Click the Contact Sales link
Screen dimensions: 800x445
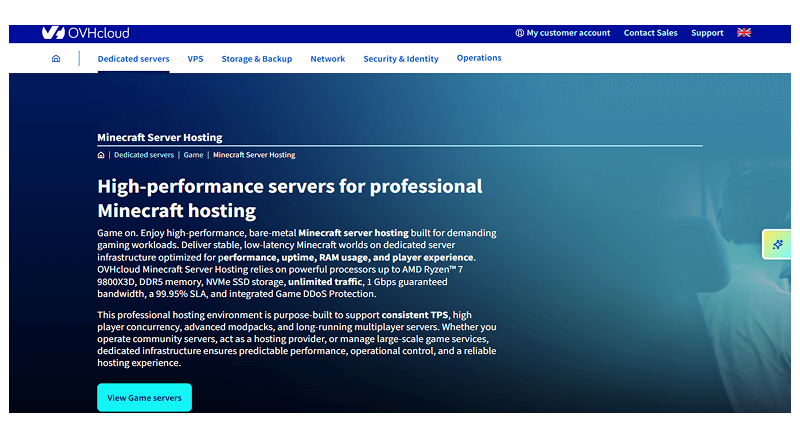[x=651, y=33]
